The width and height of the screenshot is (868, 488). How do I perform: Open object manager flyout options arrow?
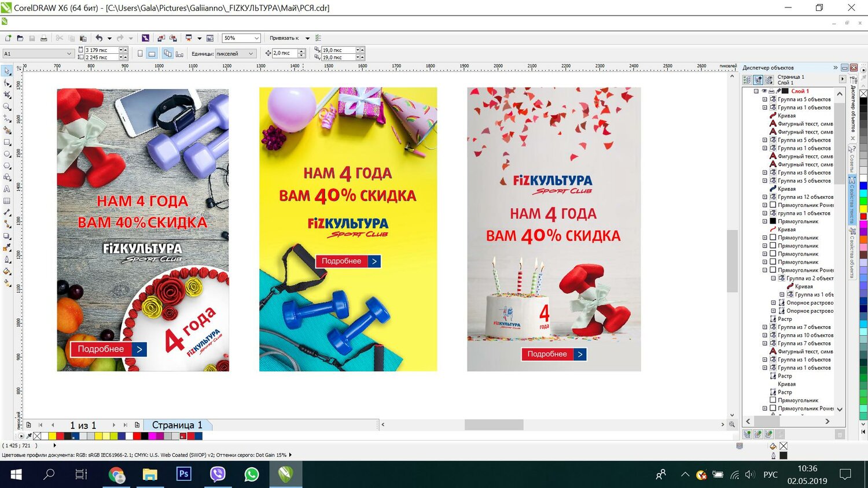click(x=842, y=78)
